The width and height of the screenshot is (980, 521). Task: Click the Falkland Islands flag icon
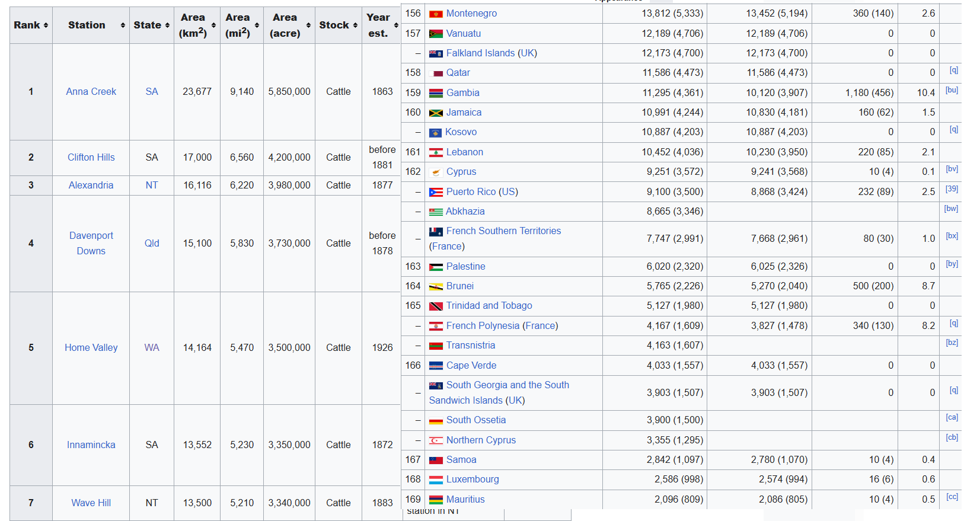[x=436, y=53]
